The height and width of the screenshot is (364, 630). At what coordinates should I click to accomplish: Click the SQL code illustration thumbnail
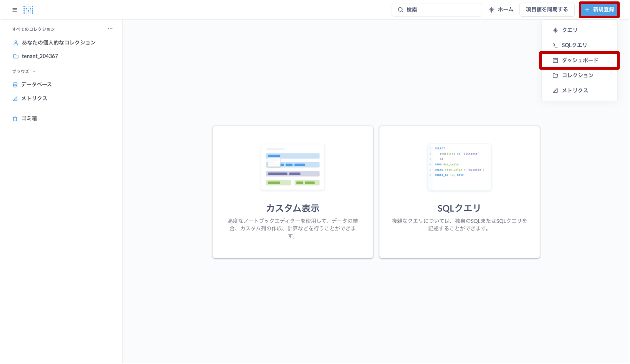click(x=459, y=167)
